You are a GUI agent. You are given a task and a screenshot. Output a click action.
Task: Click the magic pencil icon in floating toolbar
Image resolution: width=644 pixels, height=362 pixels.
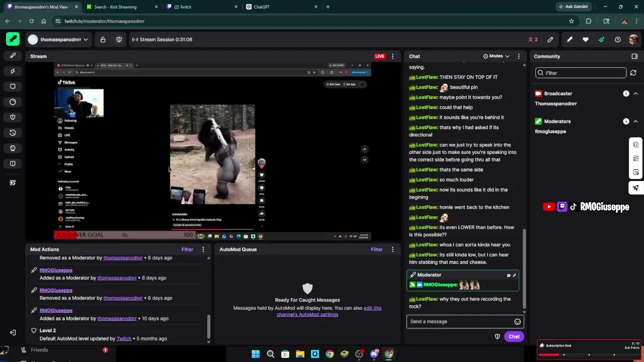[x=636, y=158]
